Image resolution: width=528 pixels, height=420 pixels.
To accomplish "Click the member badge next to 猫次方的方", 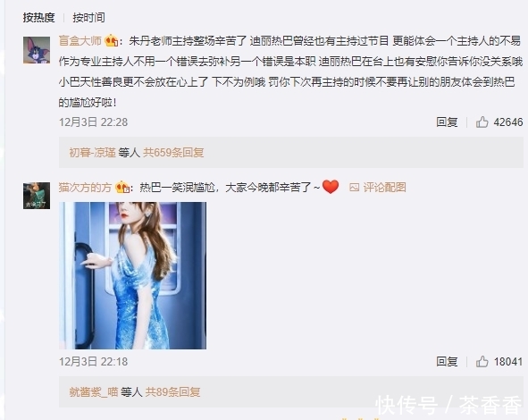I will point(122,188).
